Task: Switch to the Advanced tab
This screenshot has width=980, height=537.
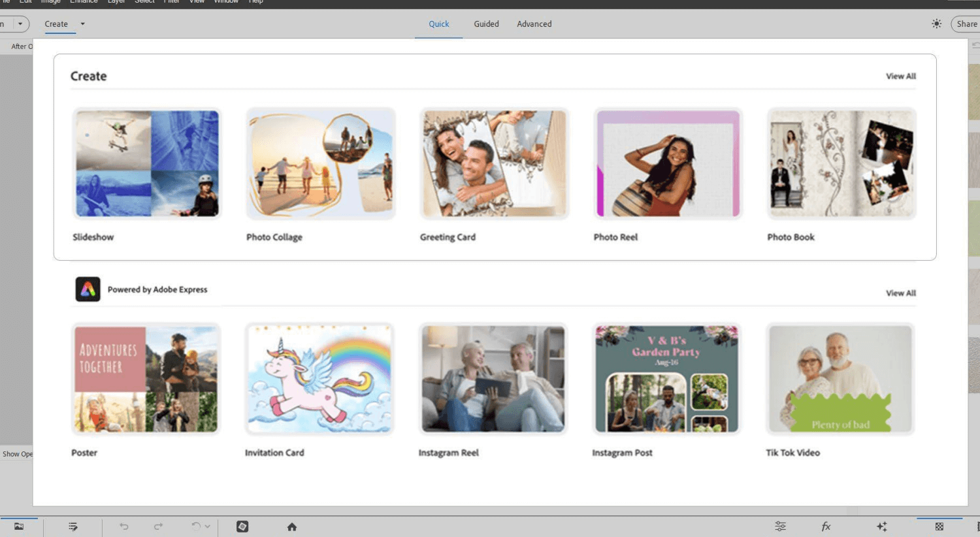Action: (x=534, y=24)
